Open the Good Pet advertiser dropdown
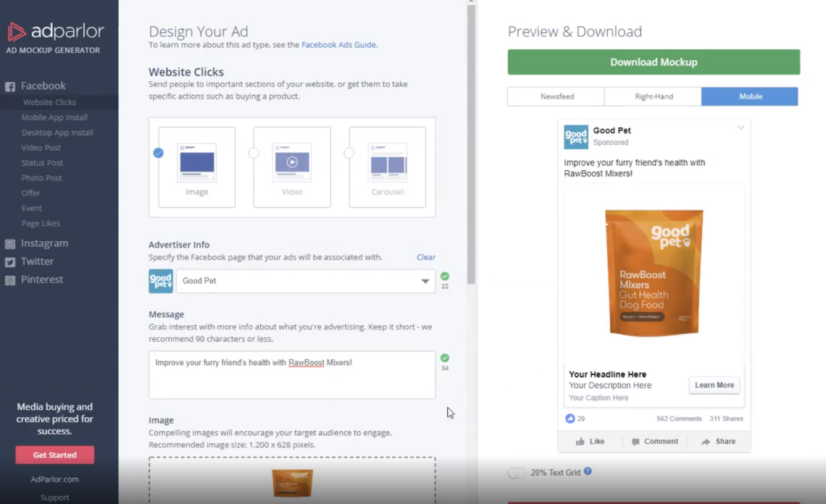This screenshot has width=826, height=504. pos(426,281)
